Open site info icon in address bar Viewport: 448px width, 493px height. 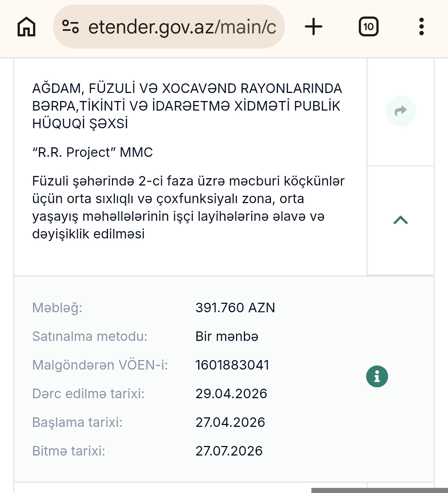(71, 27)
